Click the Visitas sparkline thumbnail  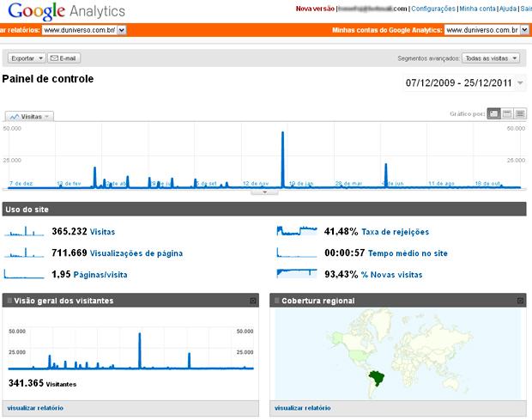pos(25,231)
